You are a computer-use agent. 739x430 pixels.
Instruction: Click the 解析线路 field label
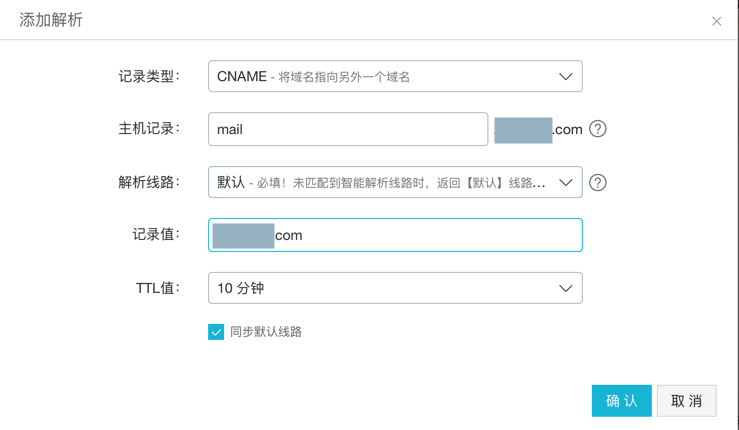click(148, 182)
